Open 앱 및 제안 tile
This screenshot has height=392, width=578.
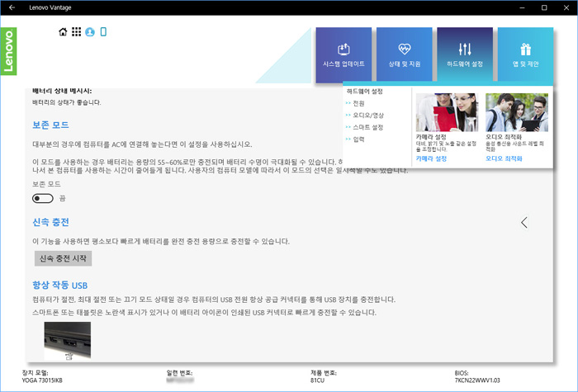click(525, 54)
